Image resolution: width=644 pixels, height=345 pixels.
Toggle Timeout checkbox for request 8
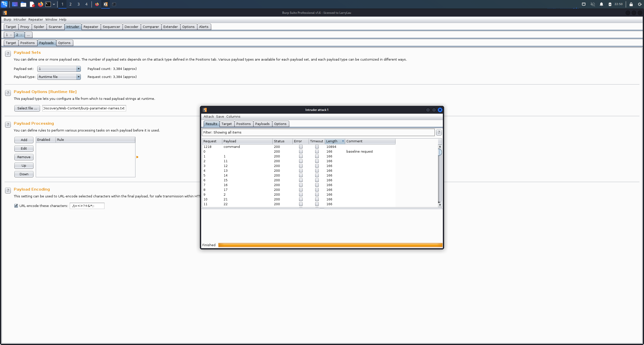pyautogui.click(x=317, y=190)
